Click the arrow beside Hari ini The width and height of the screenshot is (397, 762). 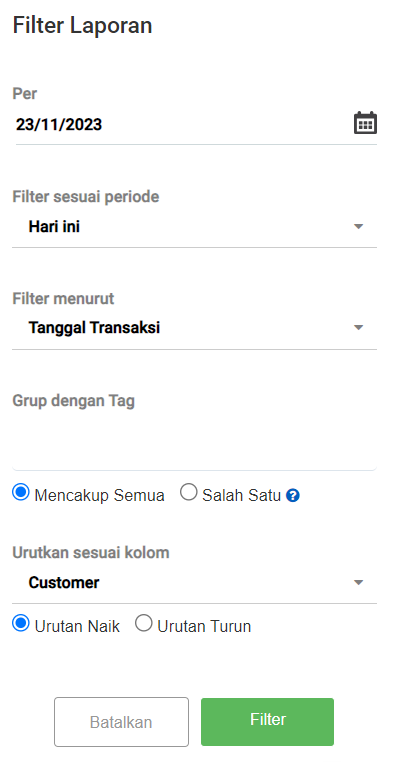[x=359, y=226]
